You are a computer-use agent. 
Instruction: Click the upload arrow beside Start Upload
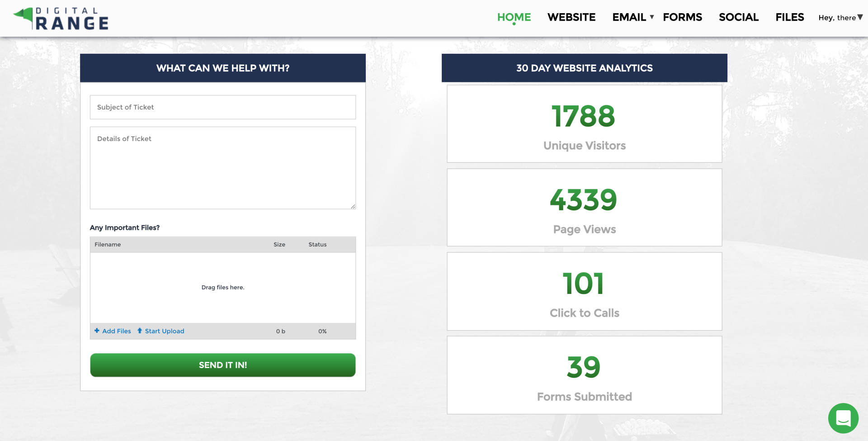coord(140,331)
